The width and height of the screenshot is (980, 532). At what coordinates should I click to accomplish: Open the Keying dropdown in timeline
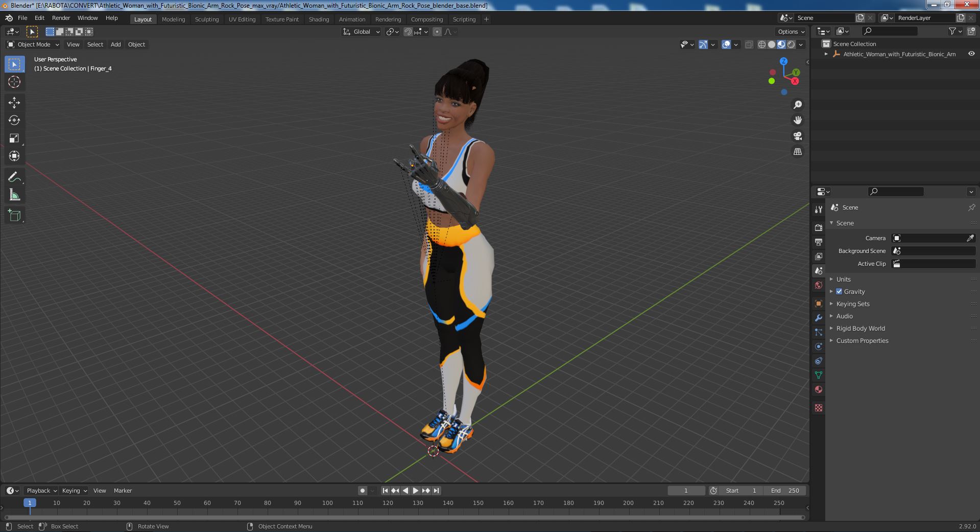coord(74,491)
